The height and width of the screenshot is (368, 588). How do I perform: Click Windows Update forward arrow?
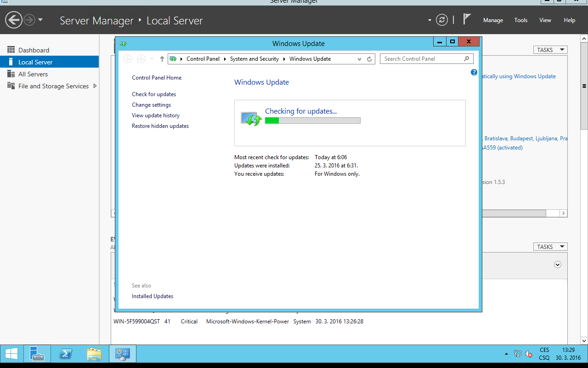coord(141,58)
